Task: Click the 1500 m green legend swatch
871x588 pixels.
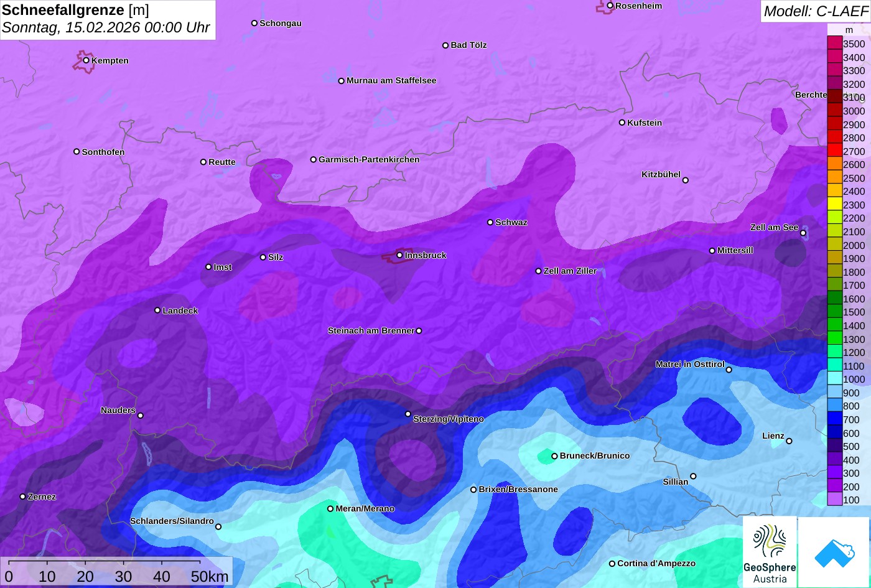Action: click(834, 312)
